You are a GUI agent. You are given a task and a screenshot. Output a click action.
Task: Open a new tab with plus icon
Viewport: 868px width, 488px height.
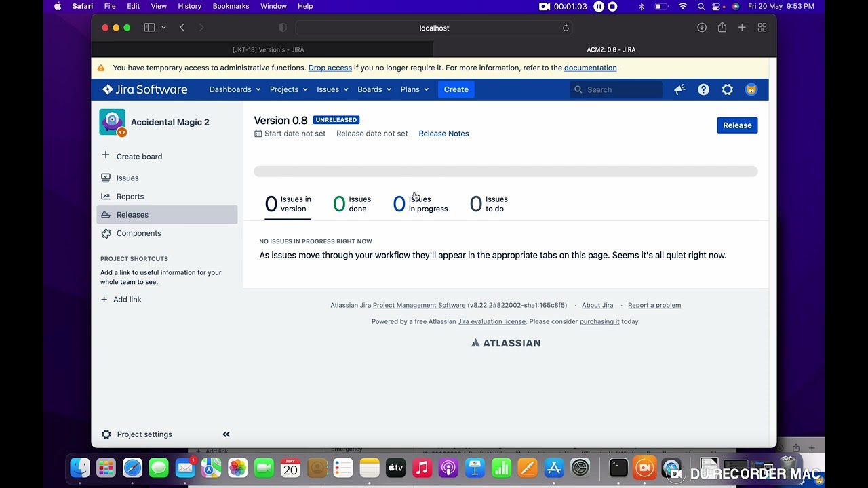pyautogui.click(x=742, y=28)
